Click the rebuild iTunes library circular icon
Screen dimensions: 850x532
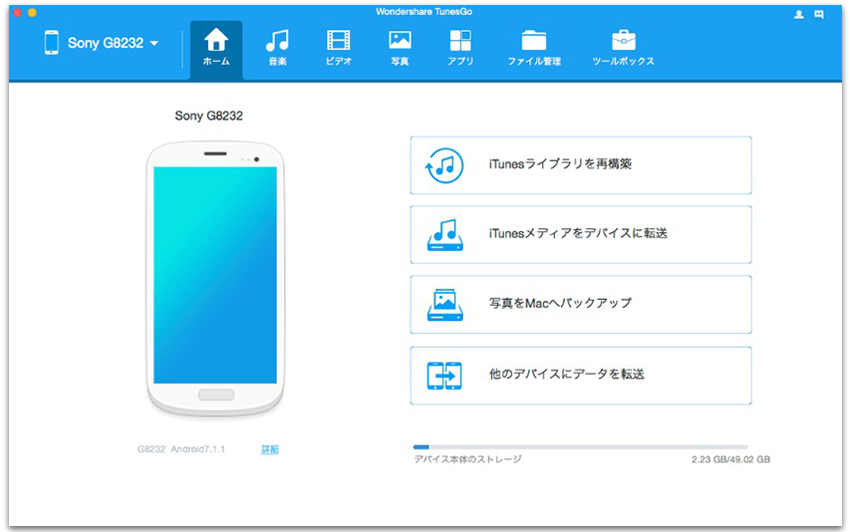pyautogui.click(x=445, y=165)
